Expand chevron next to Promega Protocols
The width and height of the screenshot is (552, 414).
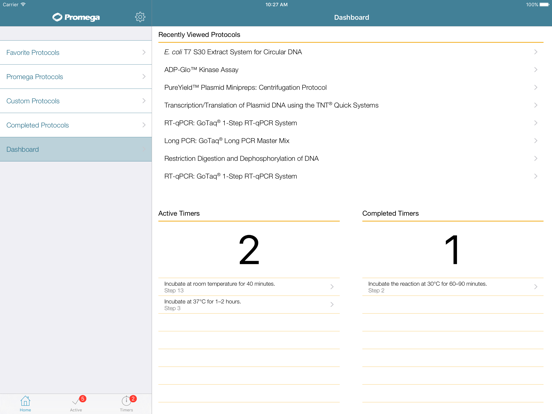pyautogui.click(x=144, y=77)
